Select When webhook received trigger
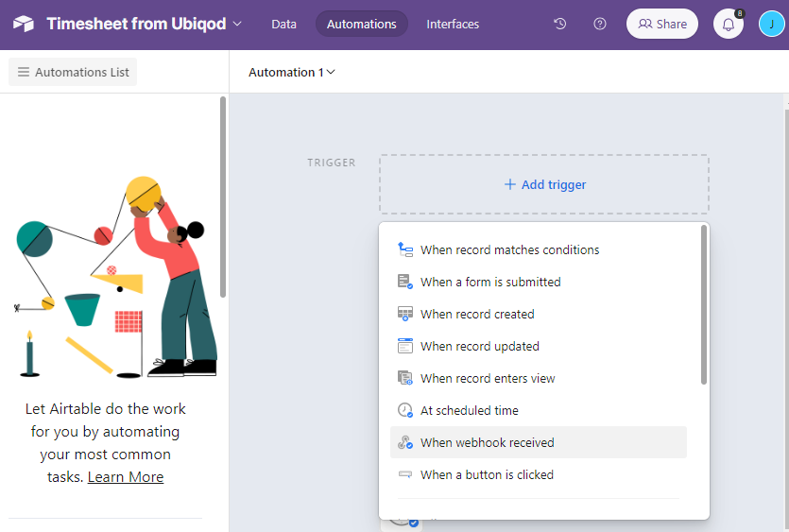The image size is (789, 532). pyautogui.click(x=539, y=442)
